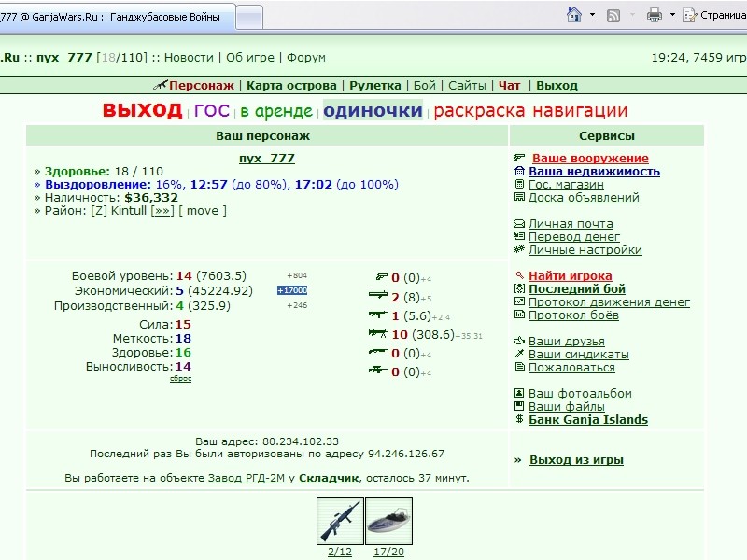Open a new blank browser tab

(x=249, y=18)
